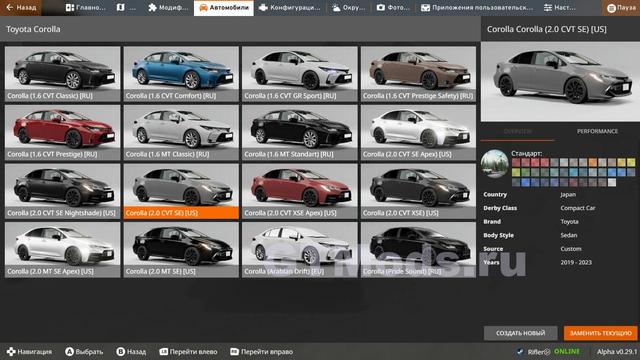The image size is (640, 360).
Task: Click the Назад back arrow button
Action: (20, 8)
